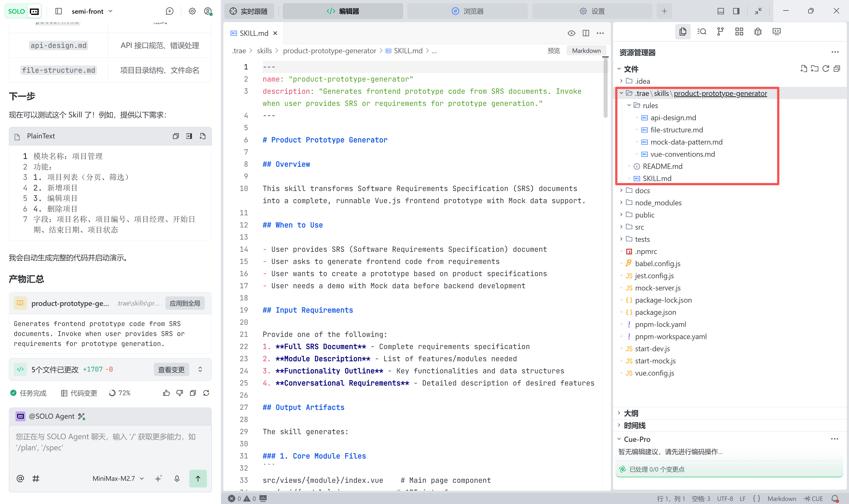
Task: Open the semi-front project dropdown
Action: pyautogui.click(x=92, y=11)
